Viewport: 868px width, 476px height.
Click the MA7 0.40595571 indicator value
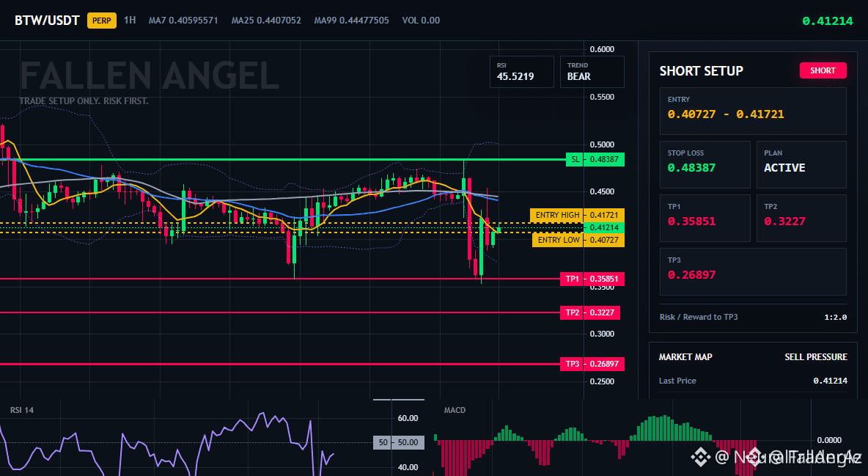tap(183, 21)
